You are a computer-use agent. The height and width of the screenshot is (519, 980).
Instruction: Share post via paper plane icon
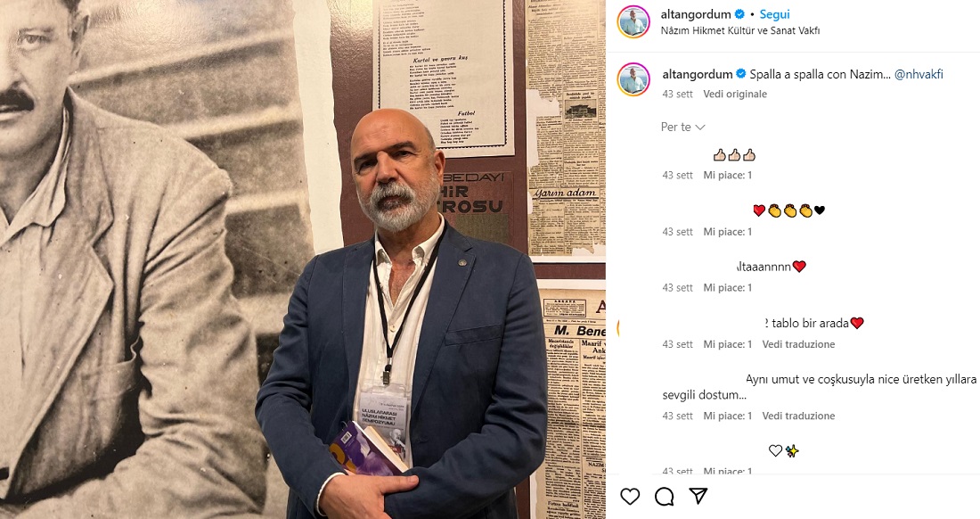[x=698, y=497]
